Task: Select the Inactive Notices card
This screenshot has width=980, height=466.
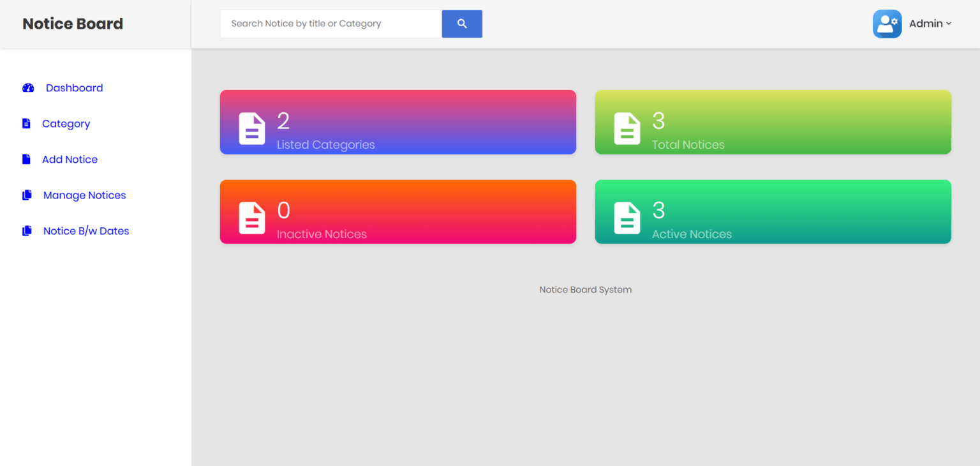Action: pos(397,211)
